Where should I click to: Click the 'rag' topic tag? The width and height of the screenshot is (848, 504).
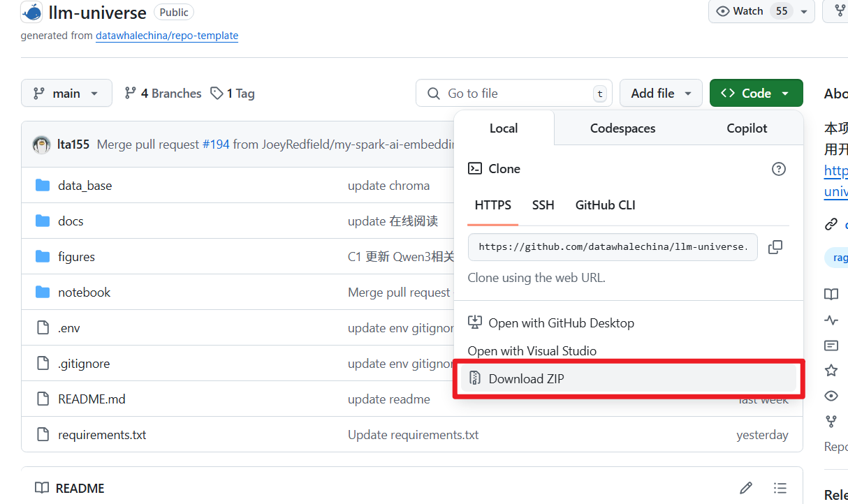click(x=837, y=258)
